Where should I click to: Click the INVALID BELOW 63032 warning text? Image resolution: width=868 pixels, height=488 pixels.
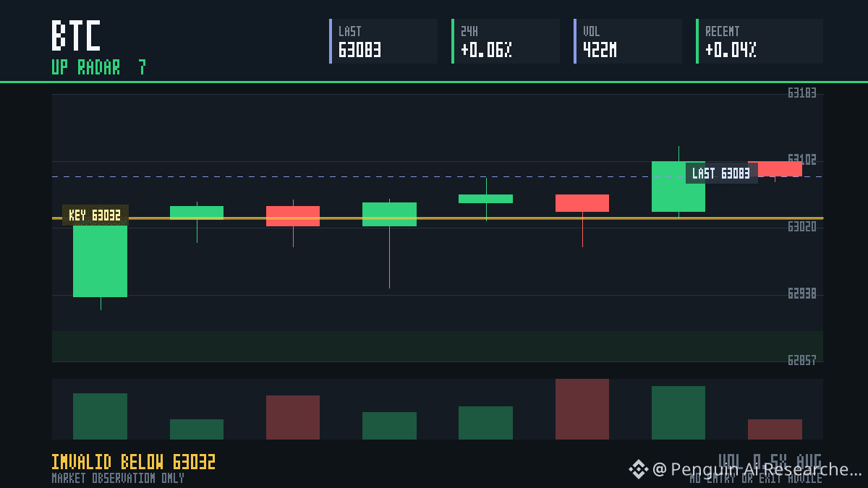[134, 462]
